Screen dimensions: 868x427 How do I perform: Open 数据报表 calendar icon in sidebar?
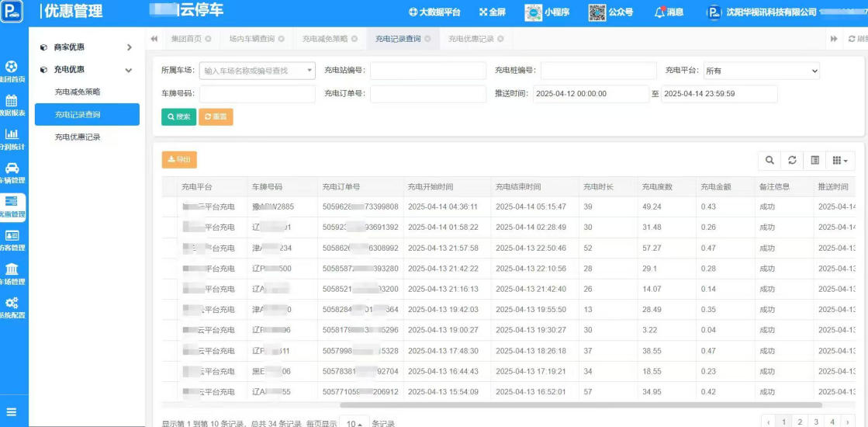[12, 106]
